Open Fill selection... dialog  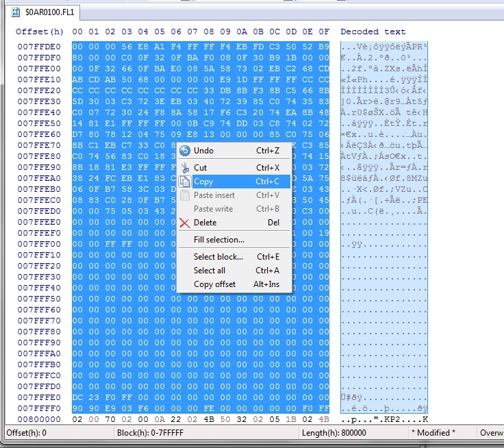pos(235,240)
